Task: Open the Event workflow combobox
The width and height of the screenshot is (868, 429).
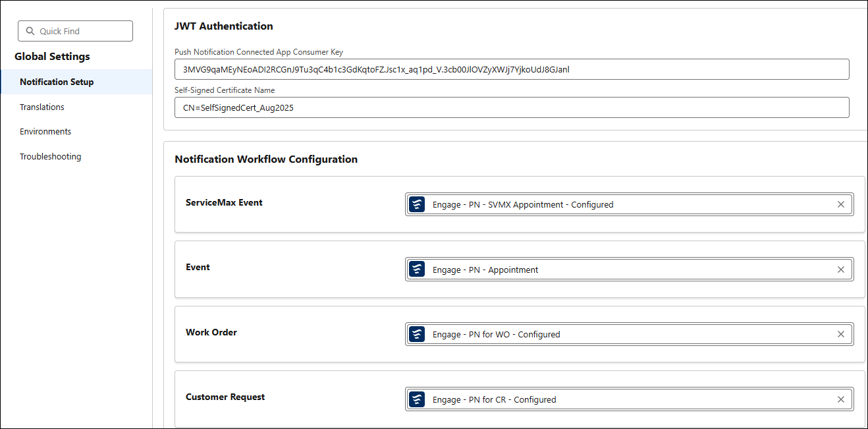Action: (629, 270)
